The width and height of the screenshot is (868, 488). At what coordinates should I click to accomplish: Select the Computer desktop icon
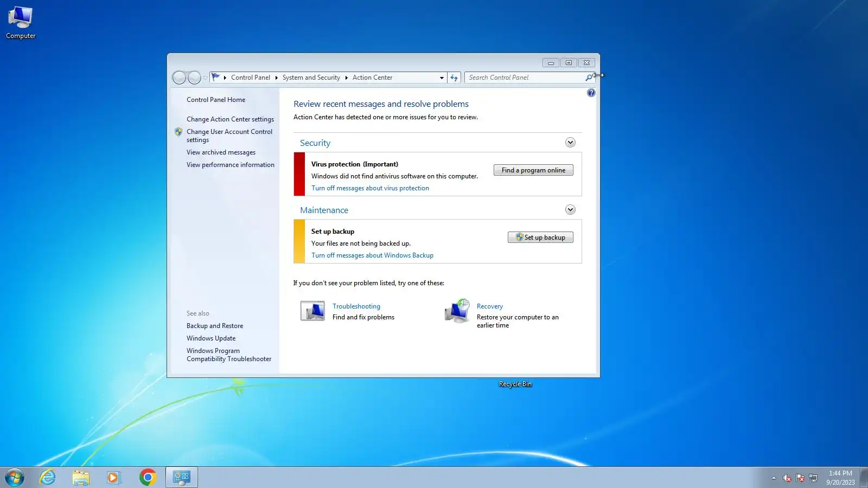[21, 23]
